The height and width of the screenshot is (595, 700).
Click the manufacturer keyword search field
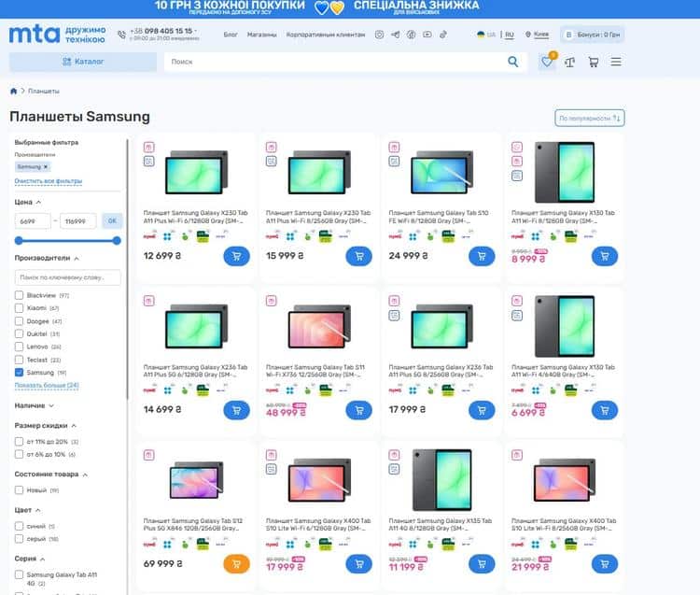[x=67, y=277]
